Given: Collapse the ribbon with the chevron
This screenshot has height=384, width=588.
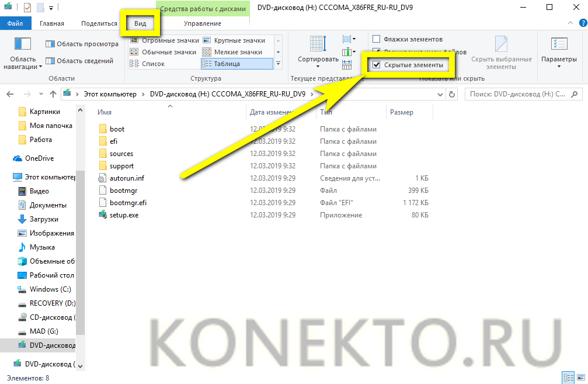Looking at the screenshot, I should point(570,23).
